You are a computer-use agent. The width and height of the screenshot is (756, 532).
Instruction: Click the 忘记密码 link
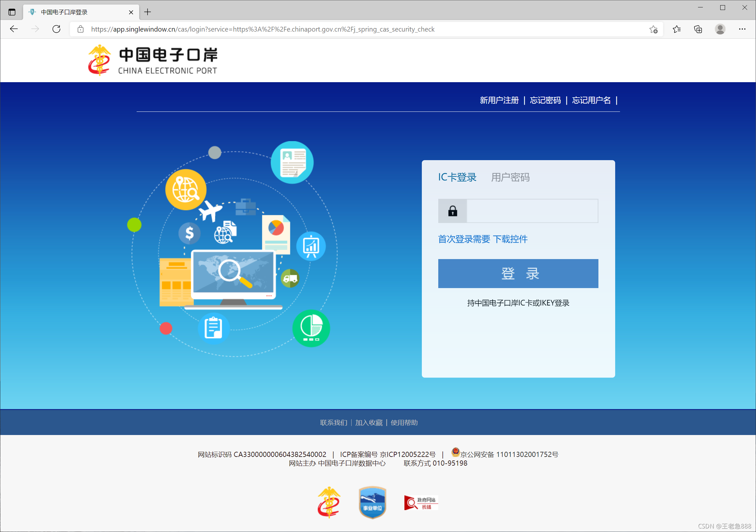[x=545, y=100]
